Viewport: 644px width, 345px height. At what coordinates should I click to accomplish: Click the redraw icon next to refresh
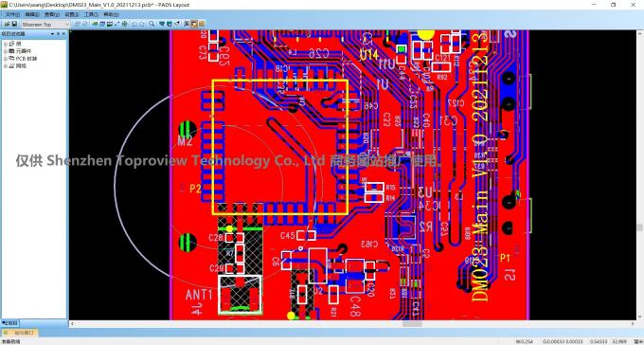coord(170,24)
